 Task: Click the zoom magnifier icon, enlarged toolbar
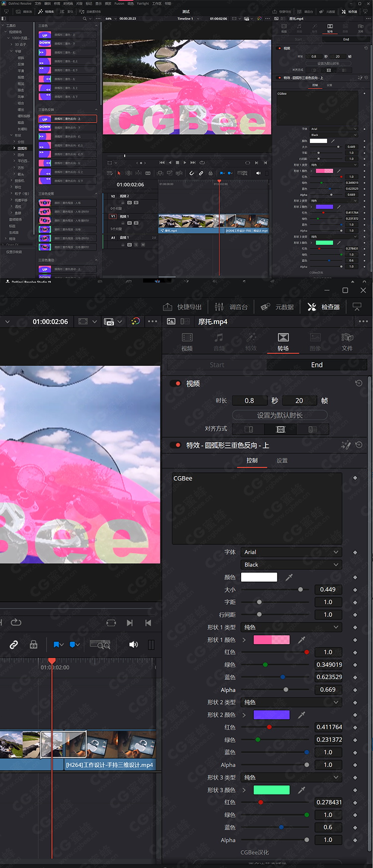point(100,645)
